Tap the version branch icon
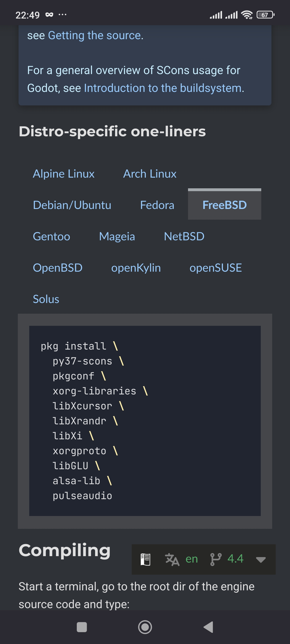 click(216, 559)
